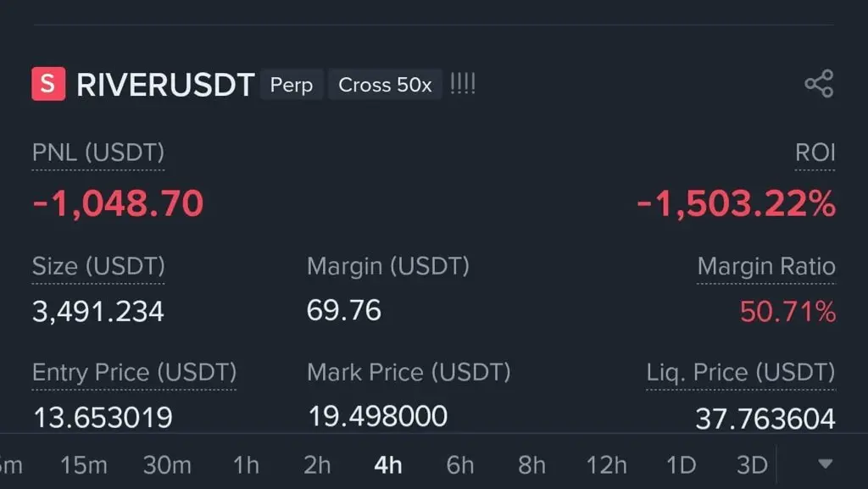This screenshot has width=868, height=489.
Task: Tap the PNL (USDT) label for info
Action: tap(98, 153)
